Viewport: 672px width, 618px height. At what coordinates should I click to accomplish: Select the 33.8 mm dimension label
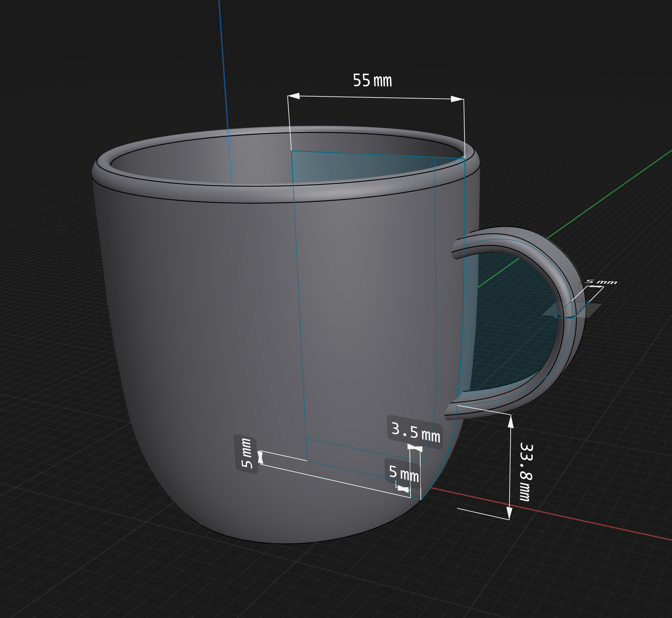point(526,472)
